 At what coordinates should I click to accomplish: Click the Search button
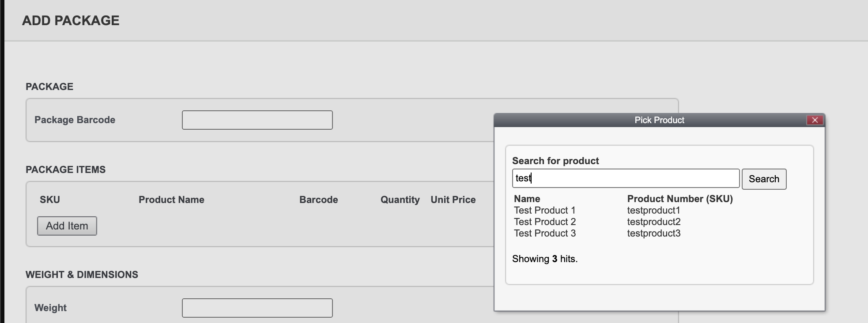(764, 179)
